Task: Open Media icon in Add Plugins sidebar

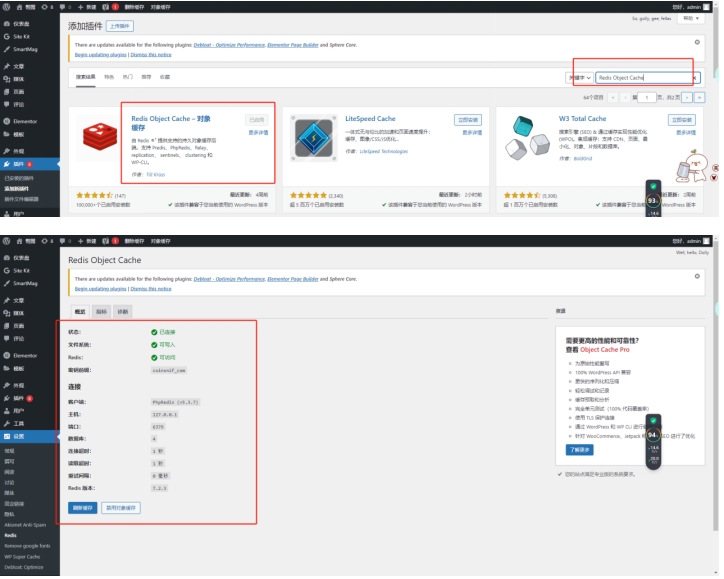Action: [x=6, y=79]
